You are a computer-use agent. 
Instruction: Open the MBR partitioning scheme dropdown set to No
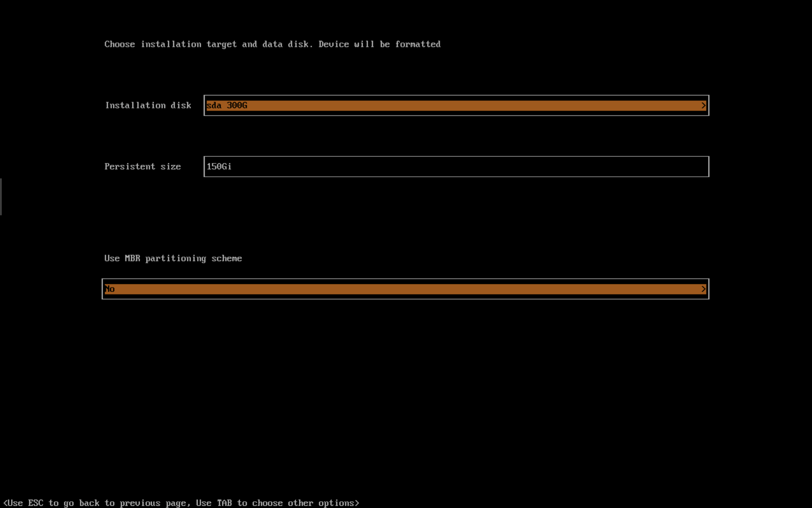405,289
